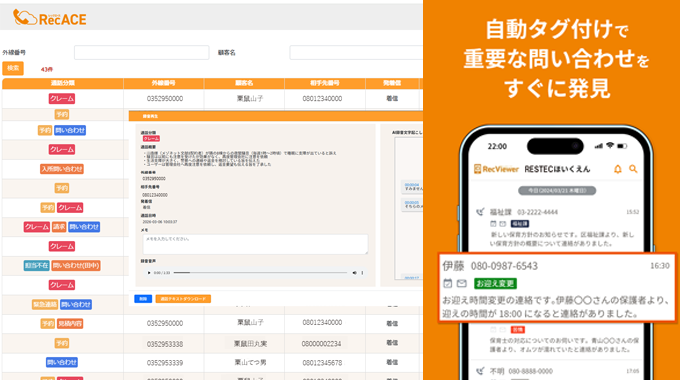Jump to transcript timestamp 00:00:05

tap(412, 202)
